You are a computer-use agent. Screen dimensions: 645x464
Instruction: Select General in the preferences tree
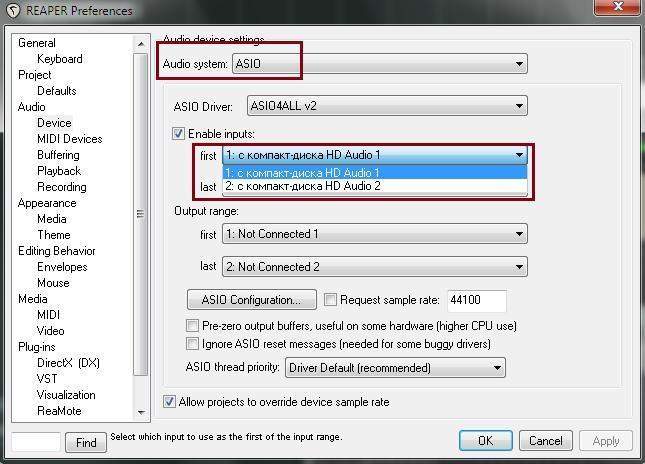pyautogui.click(x=37, y=43)
